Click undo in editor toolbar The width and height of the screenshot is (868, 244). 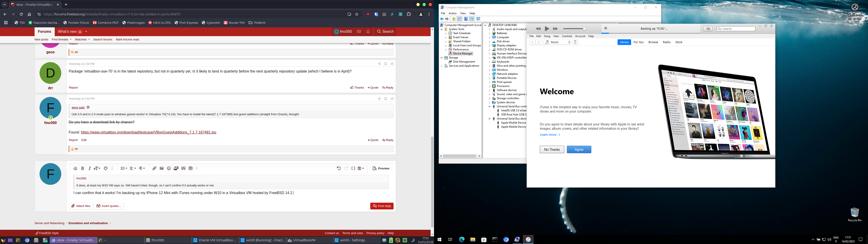click(339, 169)
